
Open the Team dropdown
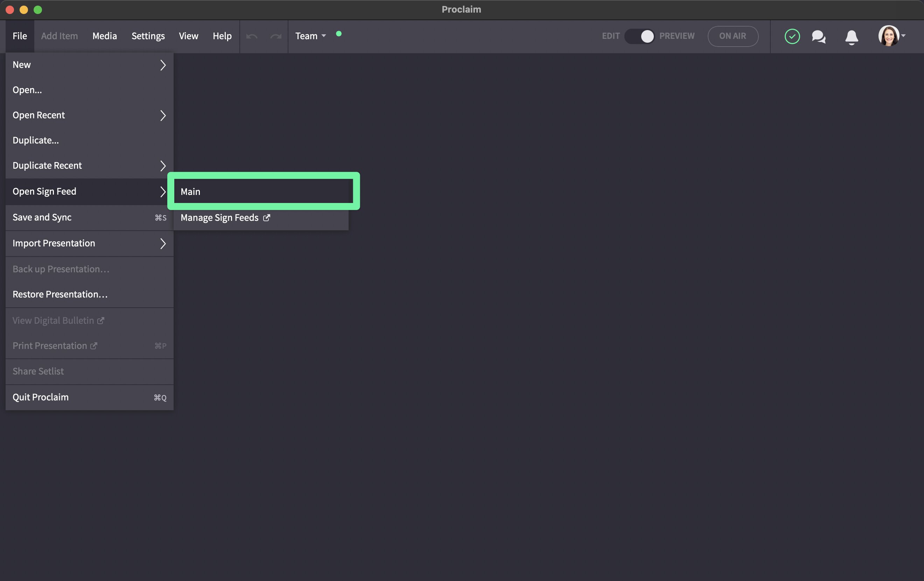[x=310, y=36]
